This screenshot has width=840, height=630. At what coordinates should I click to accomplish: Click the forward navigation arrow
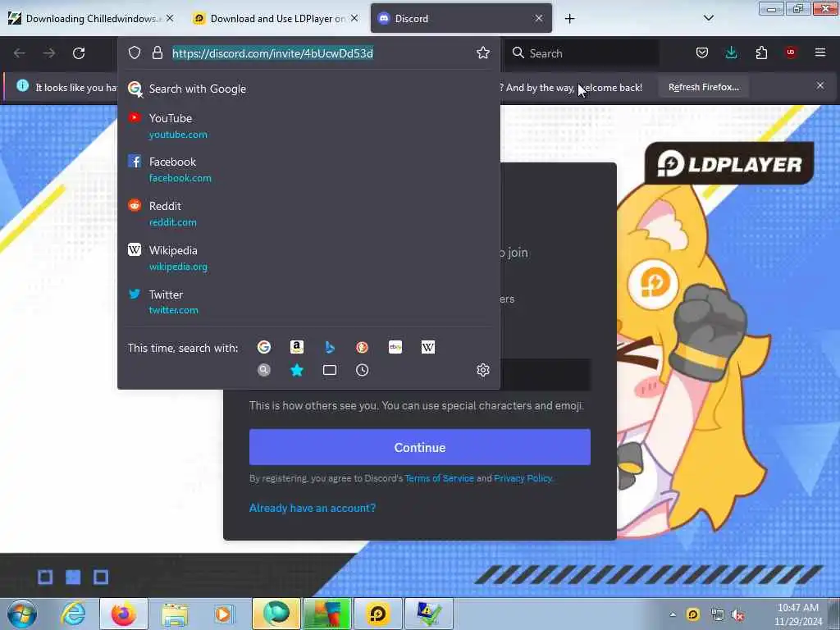pos(49,53)
